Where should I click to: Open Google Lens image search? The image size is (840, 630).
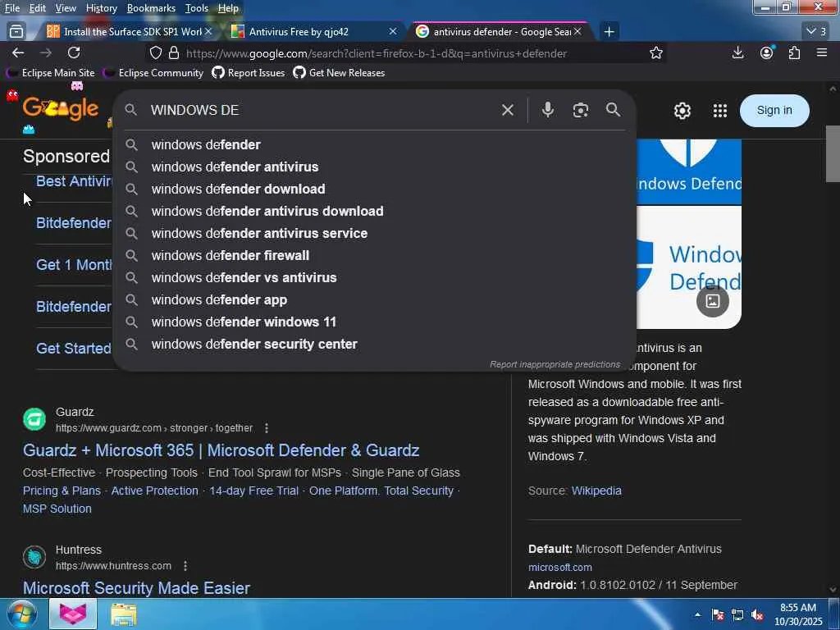click(x=580, y=110)
